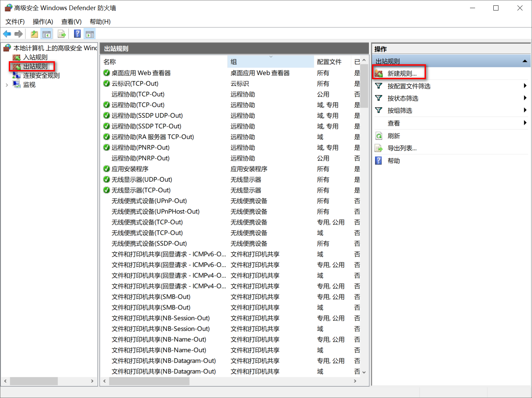This screenshot has height=398, width=532.
Task: Click the 刷新 refresh icon in actions pane
Action: click(x=379, y=136)
